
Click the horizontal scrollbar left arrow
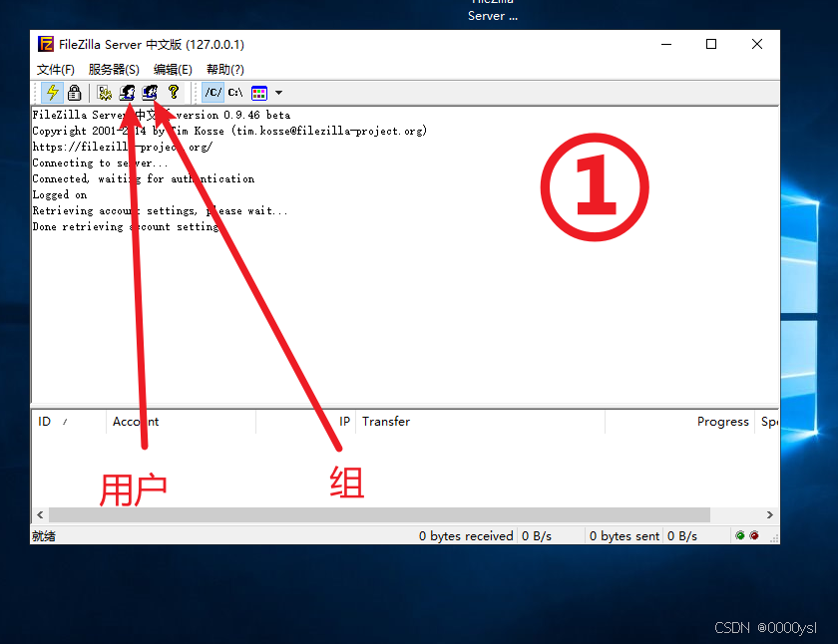click(40, 514)
